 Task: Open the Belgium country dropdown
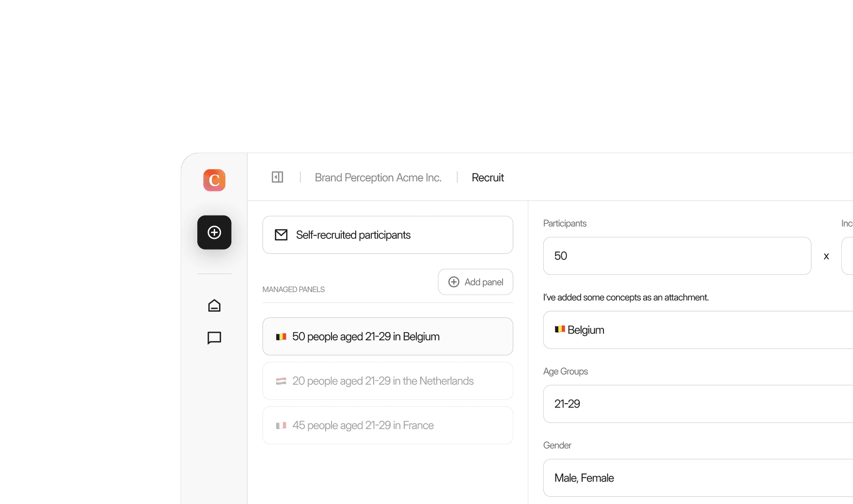(698, 330)
